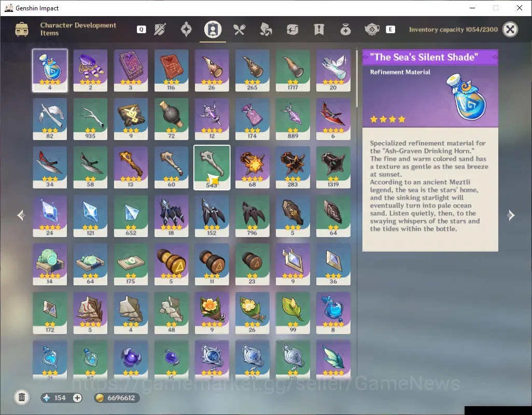Click the E key shortcut icon
Viewport: 532px width, 415px height.
(x=390, y=30)
